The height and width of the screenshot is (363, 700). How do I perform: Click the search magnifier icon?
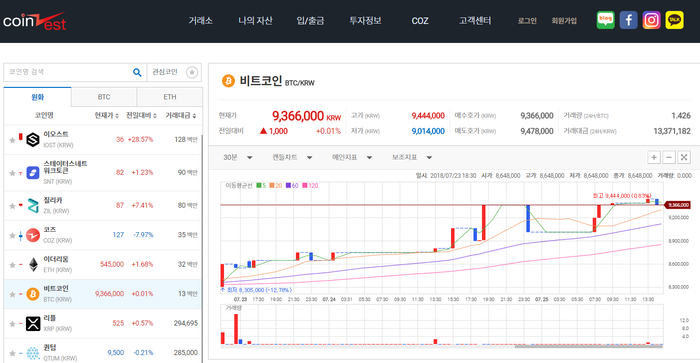pyautogui.click(x=137, y=72)
